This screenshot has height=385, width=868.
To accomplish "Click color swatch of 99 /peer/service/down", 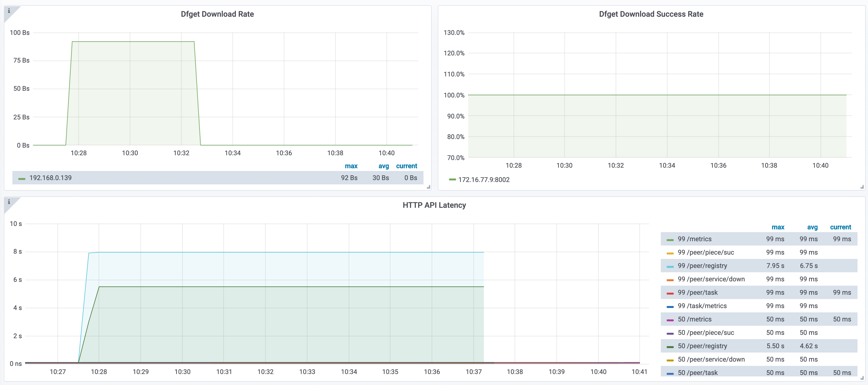I will tap(670, 280).
